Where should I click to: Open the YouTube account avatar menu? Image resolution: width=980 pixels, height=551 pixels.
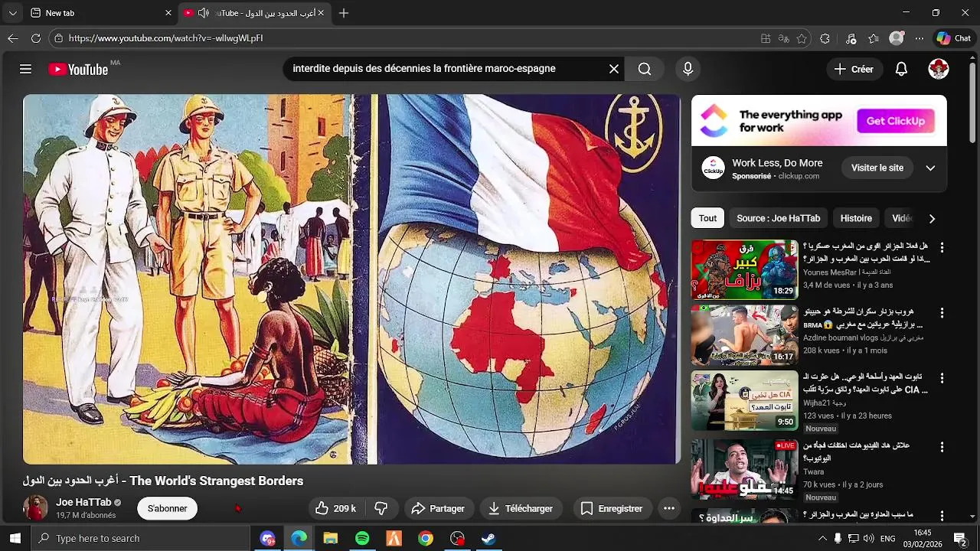[x=939, y=69]
